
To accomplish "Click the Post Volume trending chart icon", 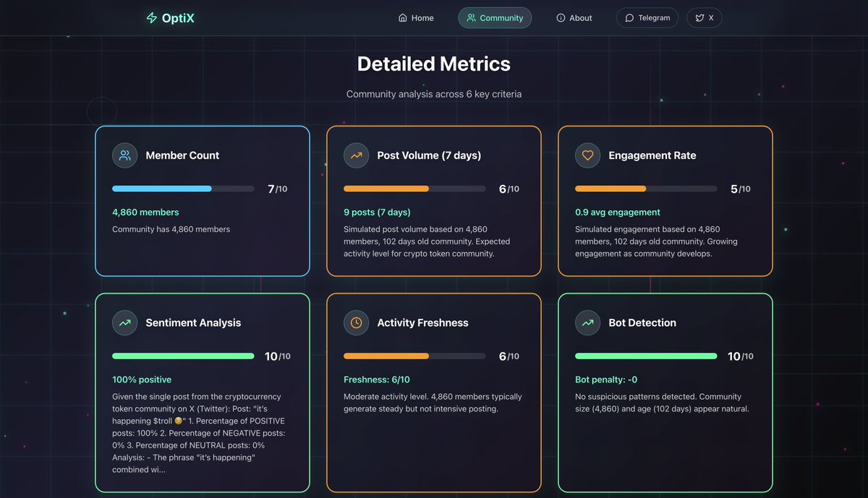I will coord(356,155).
